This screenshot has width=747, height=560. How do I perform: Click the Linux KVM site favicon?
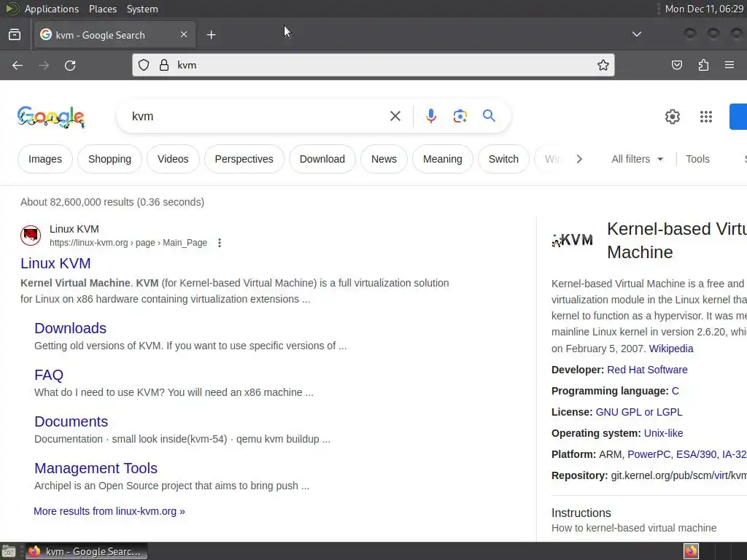(31, 236)
